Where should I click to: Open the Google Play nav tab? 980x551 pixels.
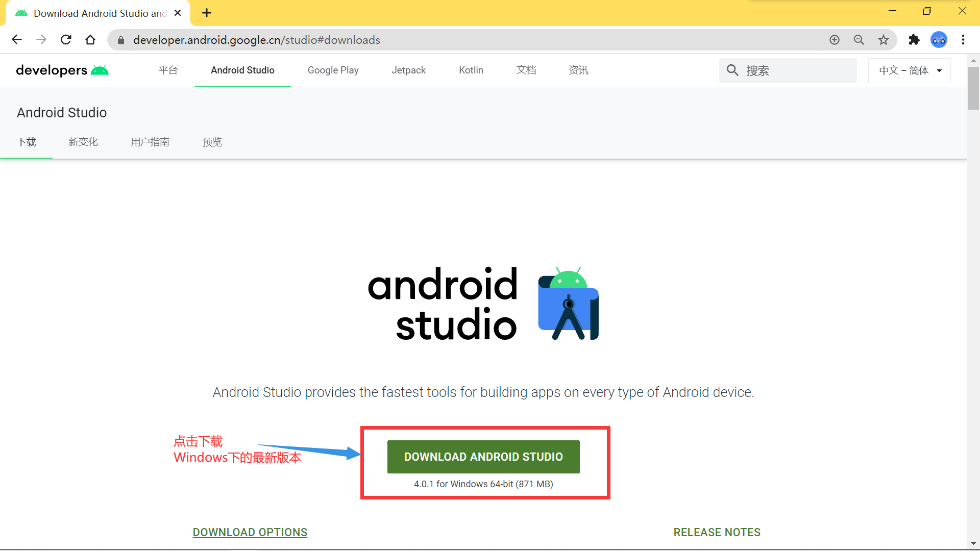333,70
